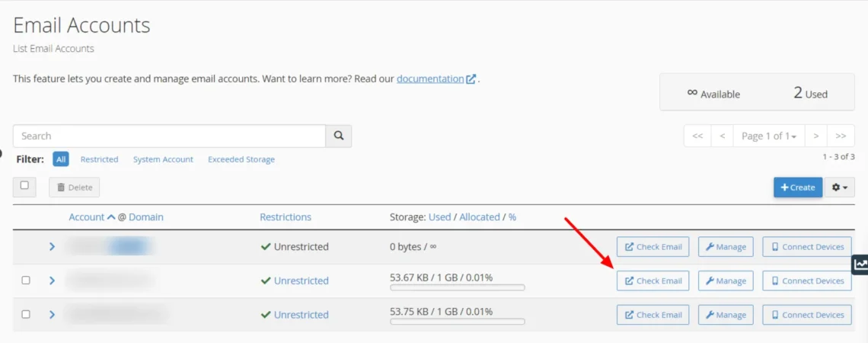Expand the third email account row chevron
The height and width of the screenshot is (343, 868).
(x=52, y=314)
